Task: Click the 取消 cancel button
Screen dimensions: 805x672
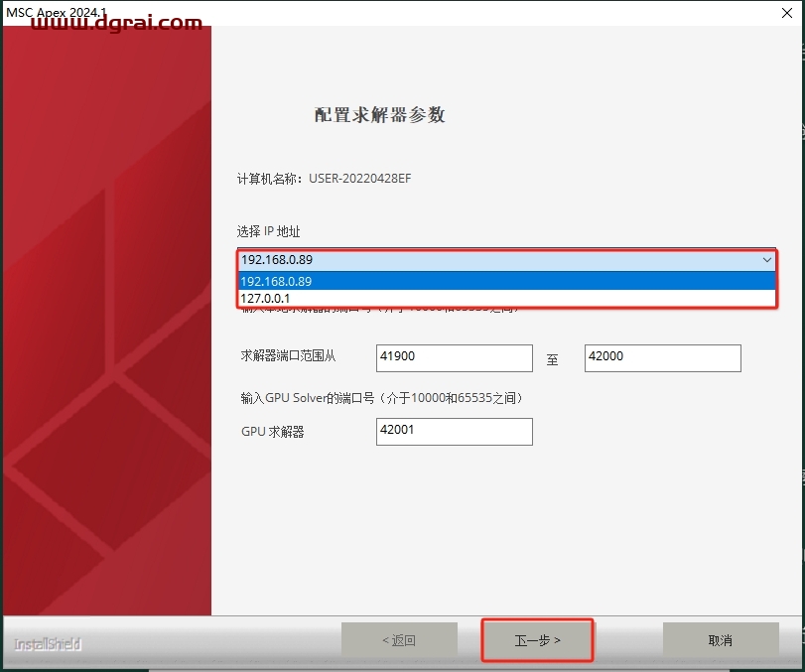Action: coord(721,640)
